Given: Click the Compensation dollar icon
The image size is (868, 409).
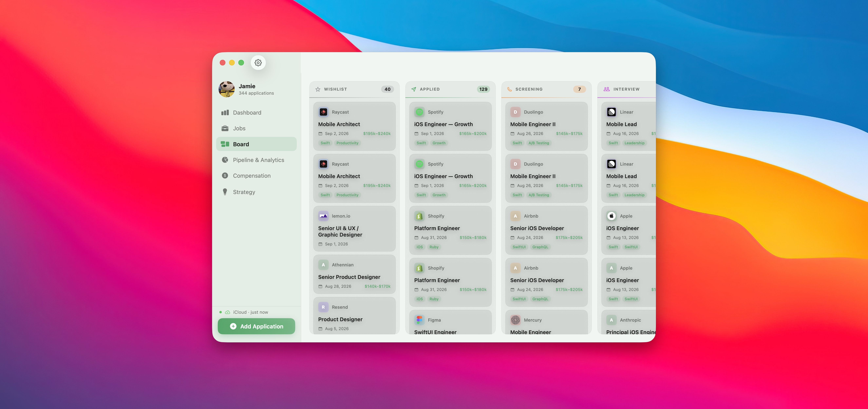Looking at the screenshot, I should pyautogui.click(x=225, y=176).
